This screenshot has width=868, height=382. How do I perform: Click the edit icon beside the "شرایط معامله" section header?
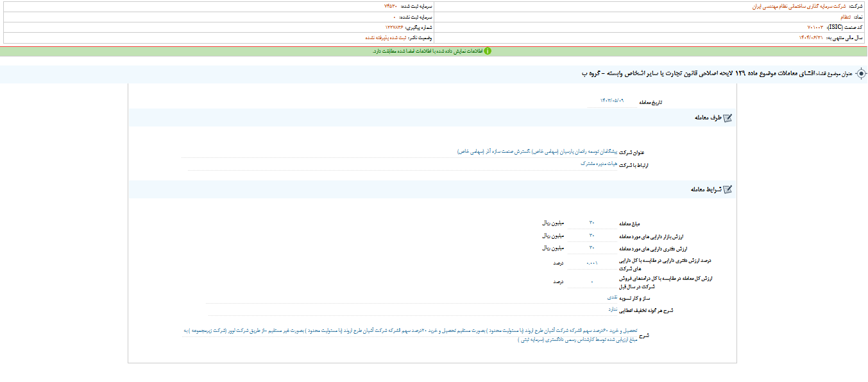[x=728, y=189]
